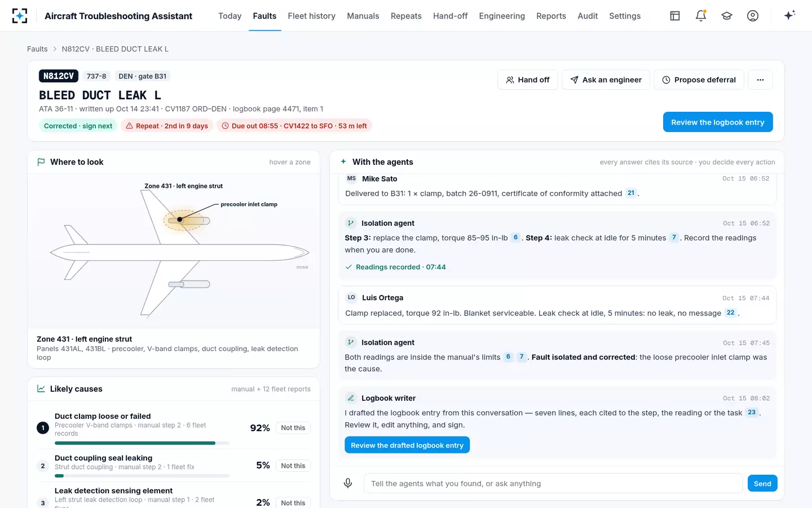Open the user profile icon
The image size is (812, 508).
tap(753, 16)
